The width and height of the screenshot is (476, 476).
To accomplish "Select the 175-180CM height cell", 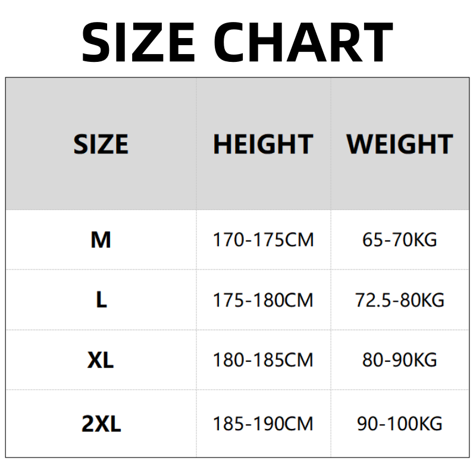I will (x=263, y=300).
